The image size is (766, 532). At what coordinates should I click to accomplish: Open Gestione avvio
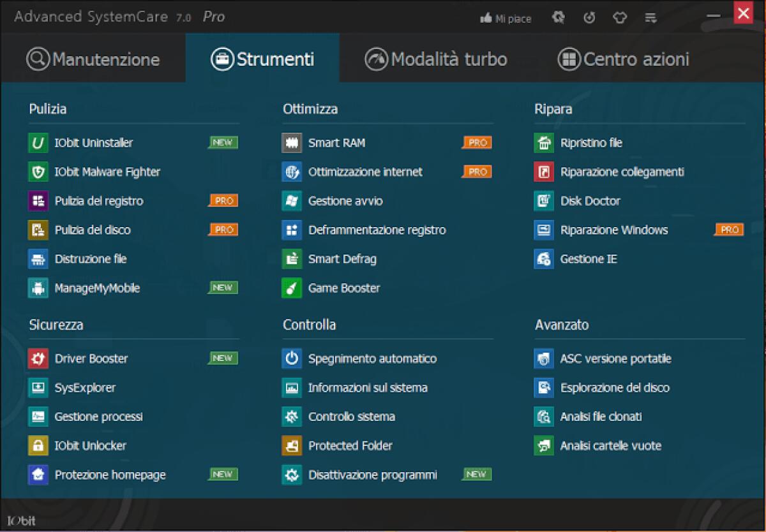pyautogui.click(x=346, y=200)
